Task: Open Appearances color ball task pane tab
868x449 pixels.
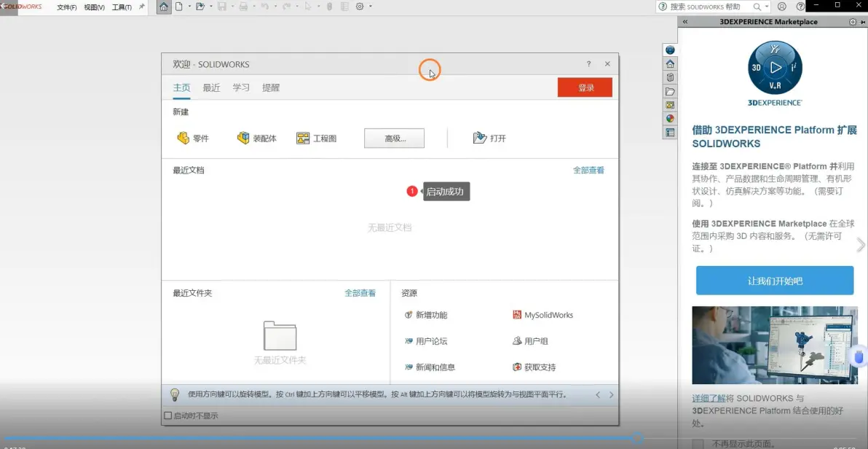Action: tap(670, 119)
